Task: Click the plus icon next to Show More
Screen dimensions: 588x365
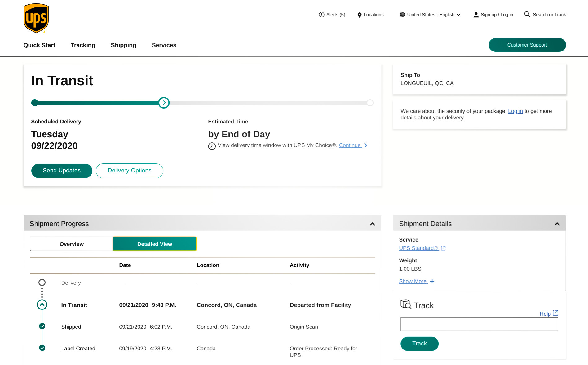Action: pos(432,281)
